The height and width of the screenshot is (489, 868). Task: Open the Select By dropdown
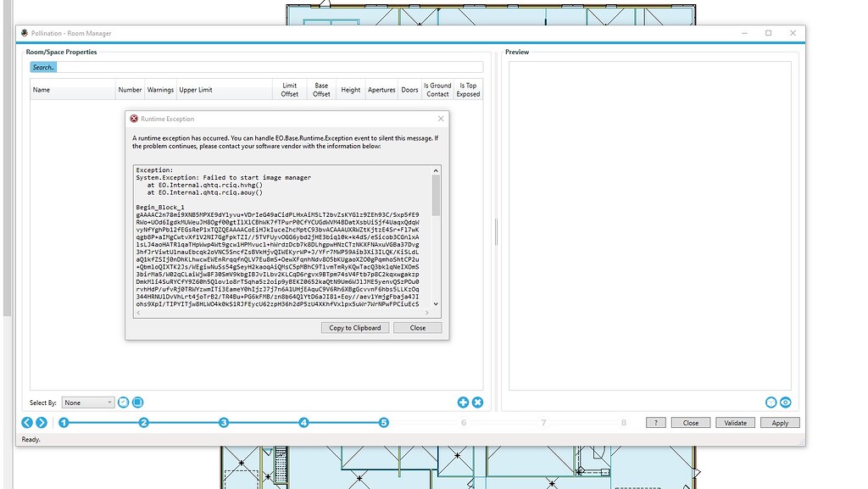coord(88,402)
